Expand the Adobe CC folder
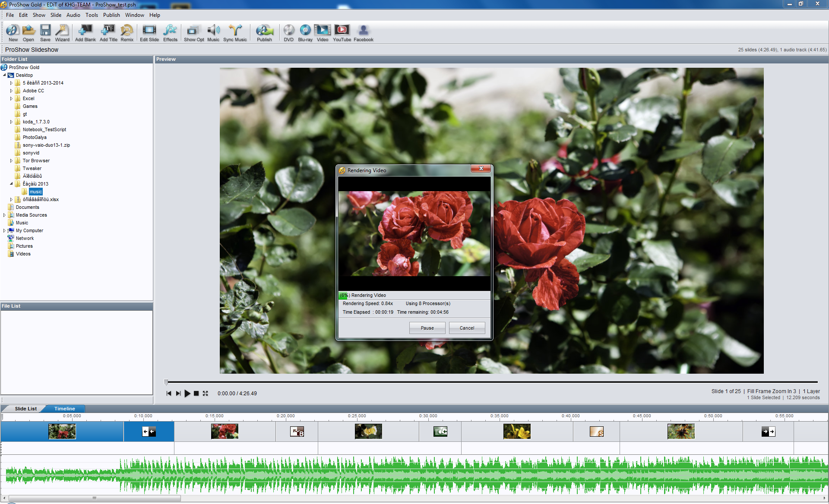Viewport: 829px width, 504px height. click(11, 91)
